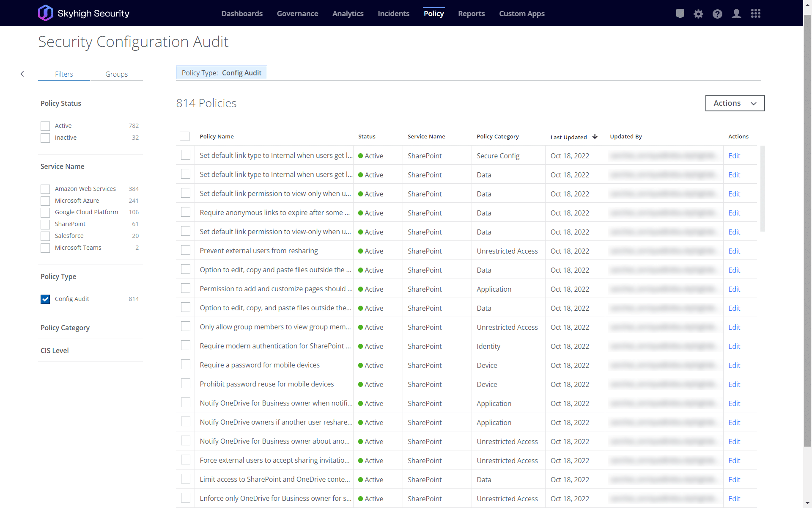812x508 pixels.
Task: Open the apps grid icon
Action: [756, 14]
